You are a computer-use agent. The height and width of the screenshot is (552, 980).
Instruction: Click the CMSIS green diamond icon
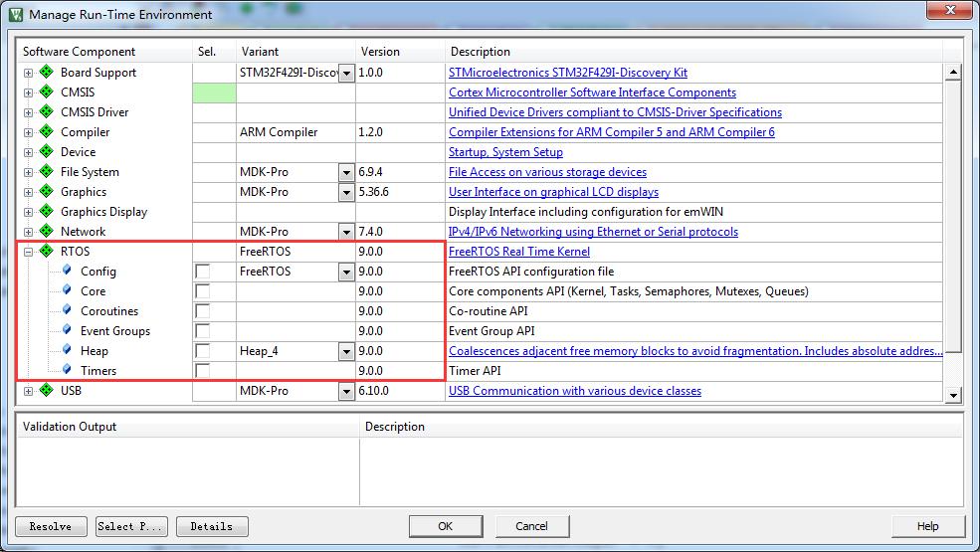pos(47,92)
